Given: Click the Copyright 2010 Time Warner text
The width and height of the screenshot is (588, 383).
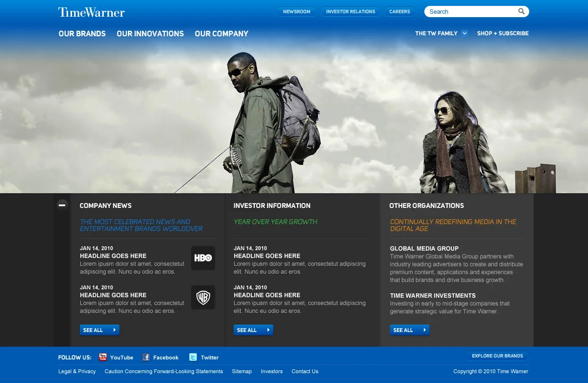Looking at the screenshot, I should [x=491, y=371].
